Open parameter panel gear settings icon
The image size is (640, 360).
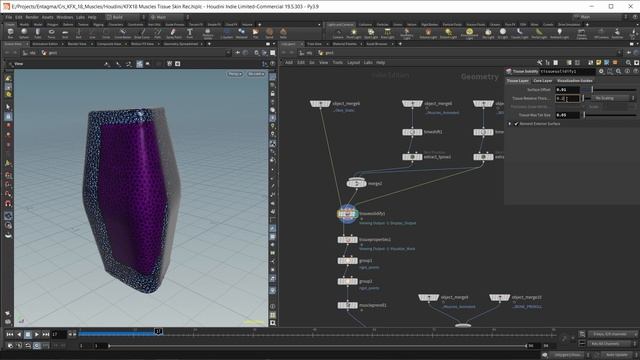pyautogui.click(x=601, y=71)
